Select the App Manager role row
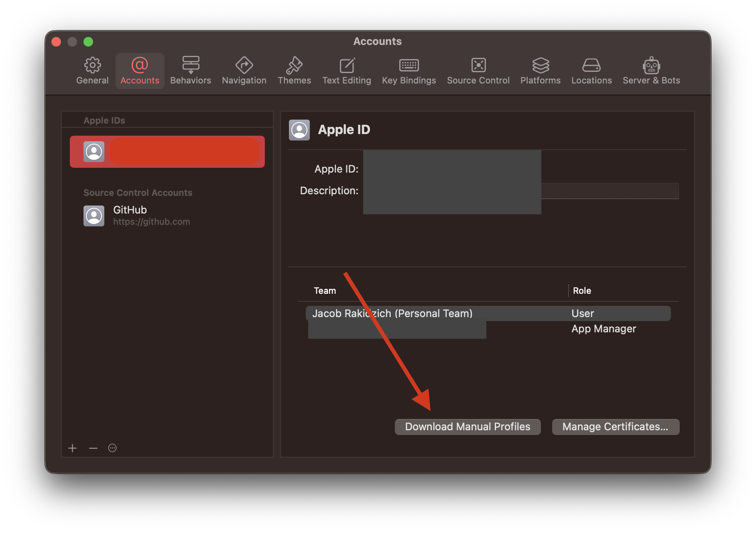 [x=488, y=329]
